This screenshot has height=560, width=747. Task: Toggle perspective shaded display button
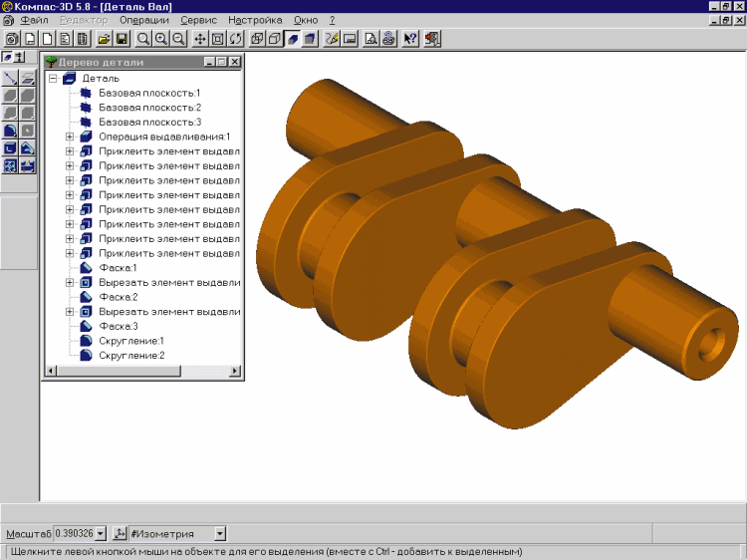310,39
